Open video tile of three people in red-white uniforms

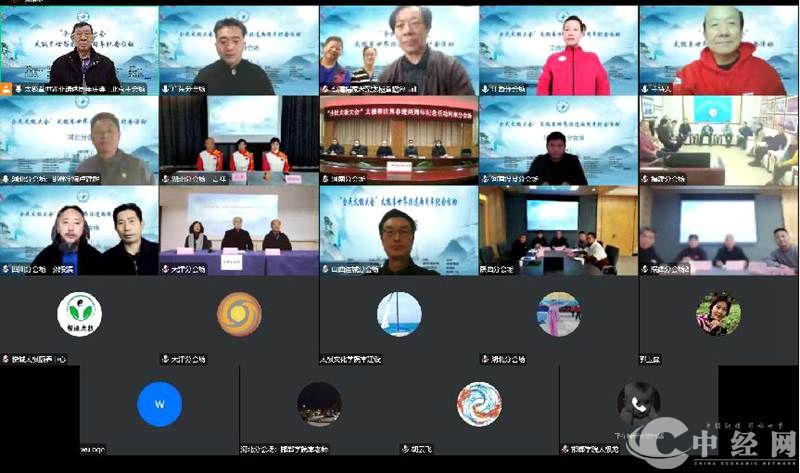(x=239, y=140)
